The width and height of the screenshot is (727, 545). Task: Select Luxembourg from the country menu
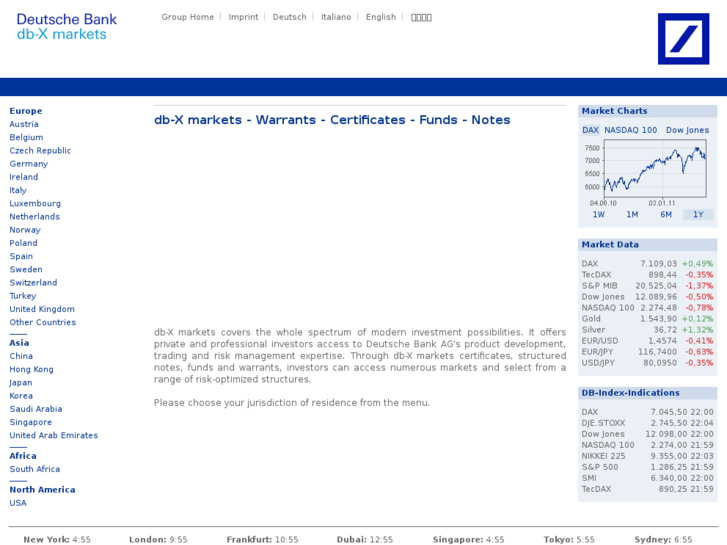35,204
